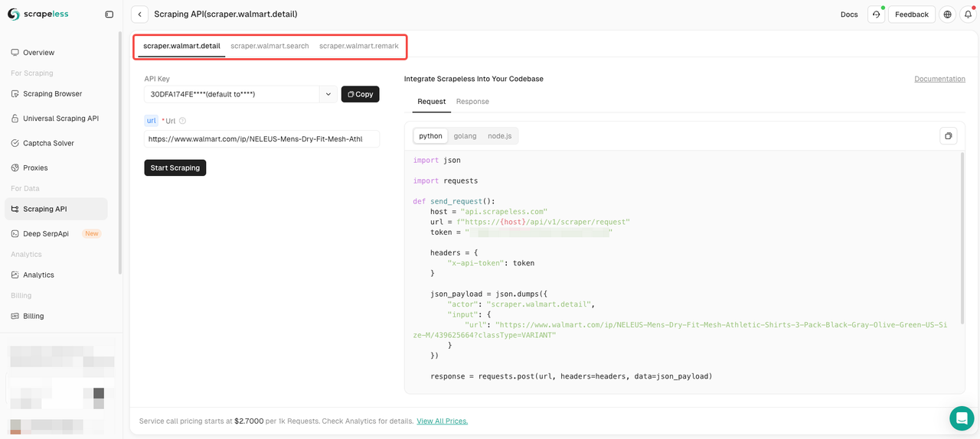The width and height of the screenshot is (980, 439).
Task: Click the $2.7000 price text
Action: (x=249, y=421)
